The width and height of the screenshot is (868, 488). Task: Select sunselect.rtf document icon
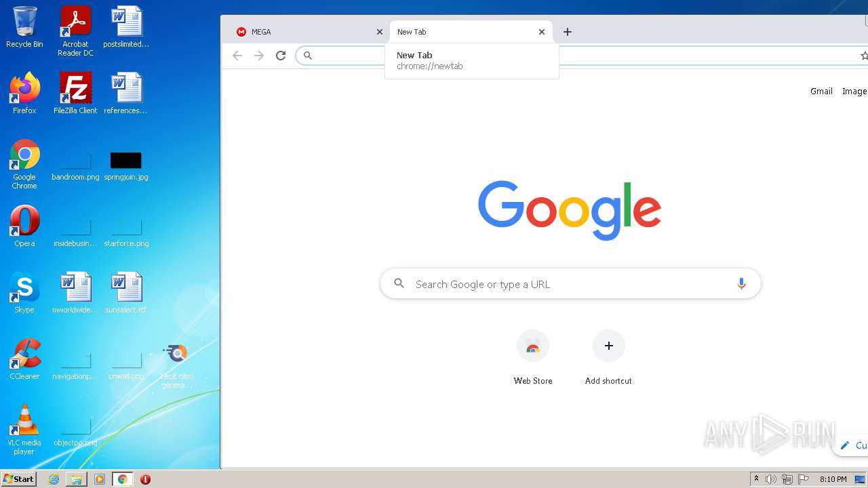point(126,293)
